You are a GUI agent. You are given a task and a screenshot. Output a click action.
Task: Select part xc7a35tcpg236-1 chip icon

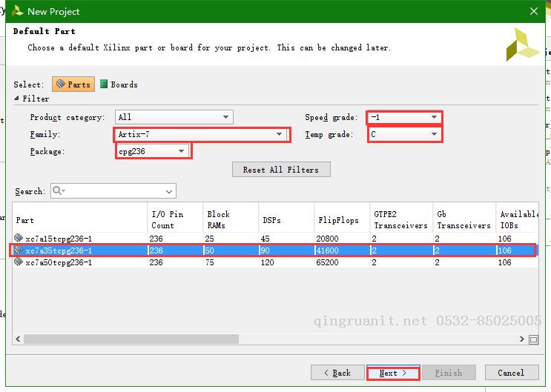[x=19, y=250]
